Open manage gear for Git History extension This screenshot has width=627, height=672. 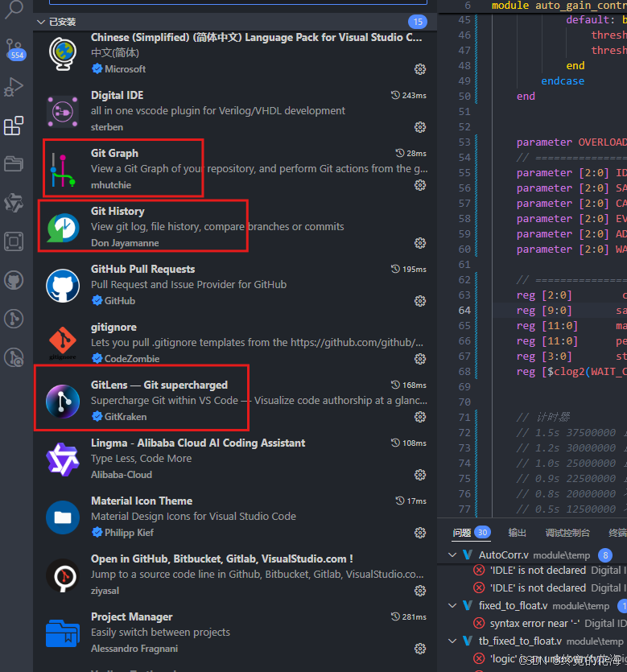pos(420,243)
